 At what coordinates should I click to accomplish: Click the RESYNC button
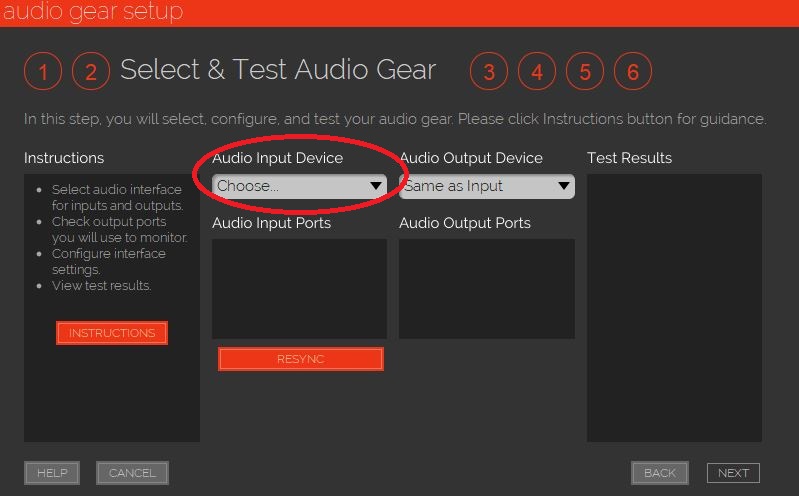tap(301, 359)
